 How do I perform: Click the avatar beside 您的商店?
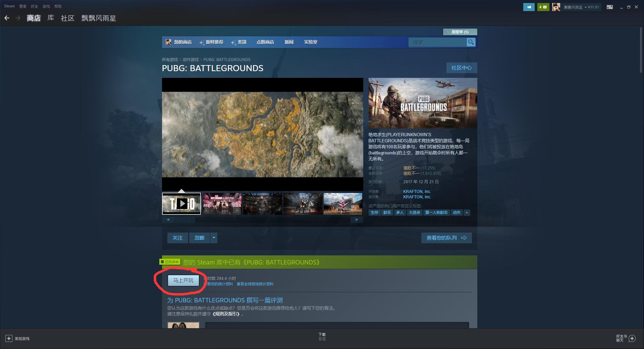click(x=168, y=42)
